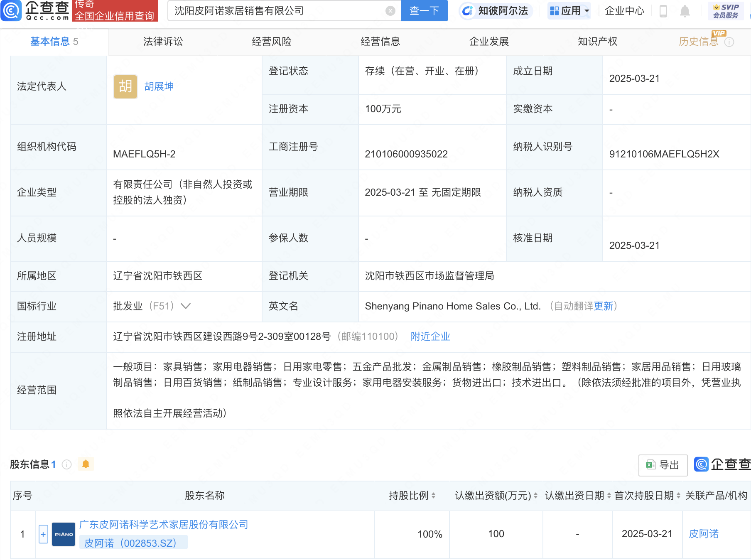Click registered capital value 100万元
The image size is (751, 560).
click(x=383, y=109)
